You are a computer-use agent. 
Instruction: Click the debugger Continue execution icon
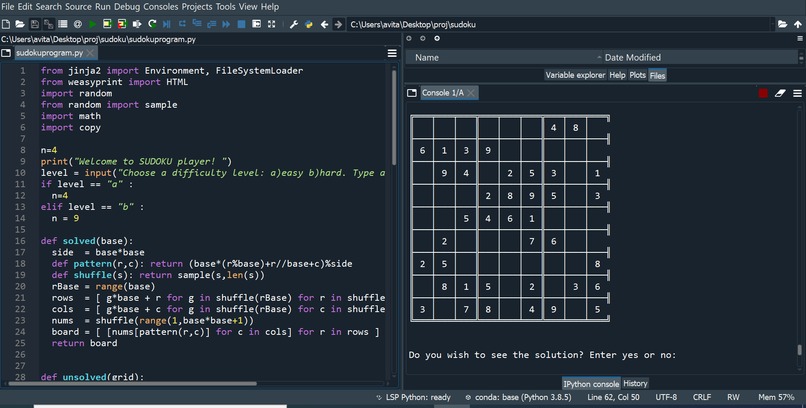click(x=226, y=24)
